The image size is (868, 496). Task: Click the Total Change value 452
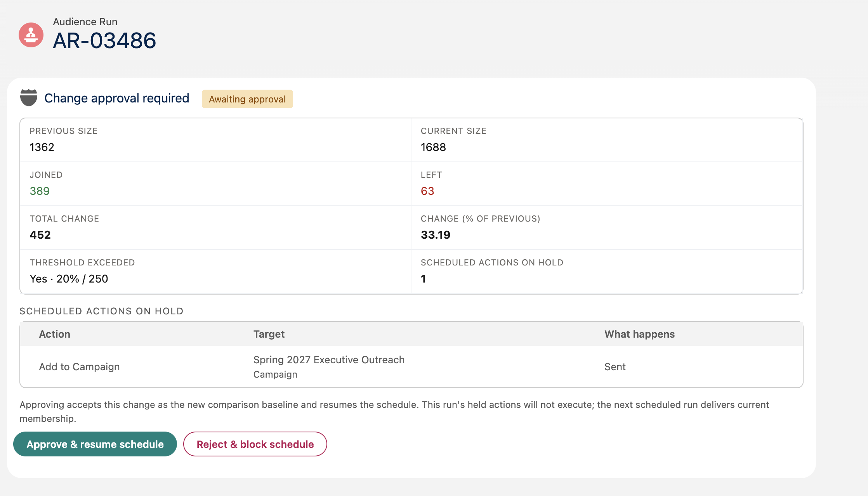[x=40, y=235]
